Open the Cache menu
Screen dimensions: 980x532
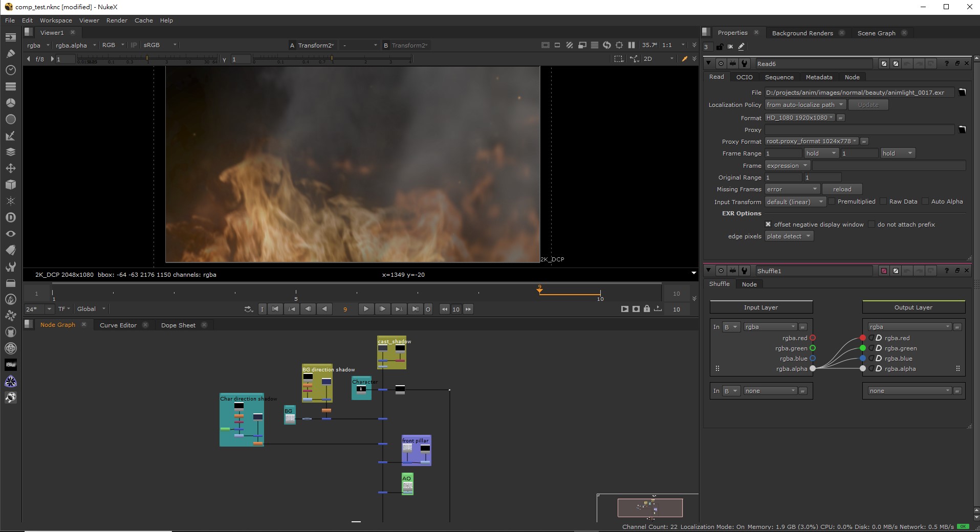click(x=143, y=20)
